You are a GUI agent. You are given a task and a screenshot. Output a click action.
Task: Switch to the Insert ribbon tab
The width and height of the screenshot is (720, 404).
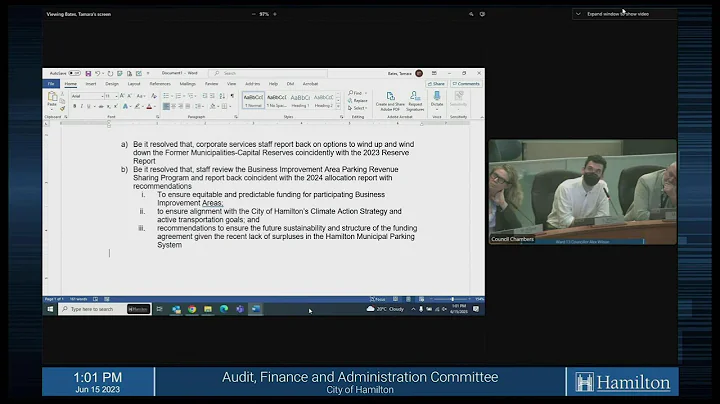pyautogui.click(x=91, y=84)
